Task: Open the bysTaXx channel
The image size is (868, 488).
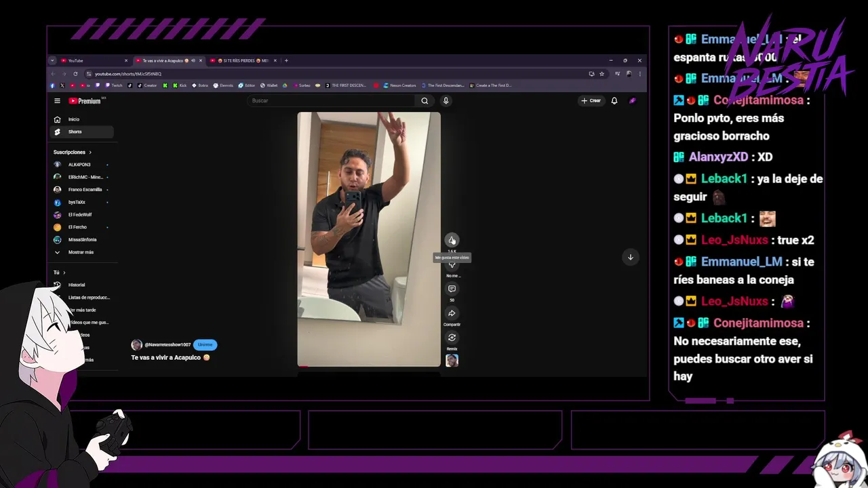Action: [x=81, y=202]
